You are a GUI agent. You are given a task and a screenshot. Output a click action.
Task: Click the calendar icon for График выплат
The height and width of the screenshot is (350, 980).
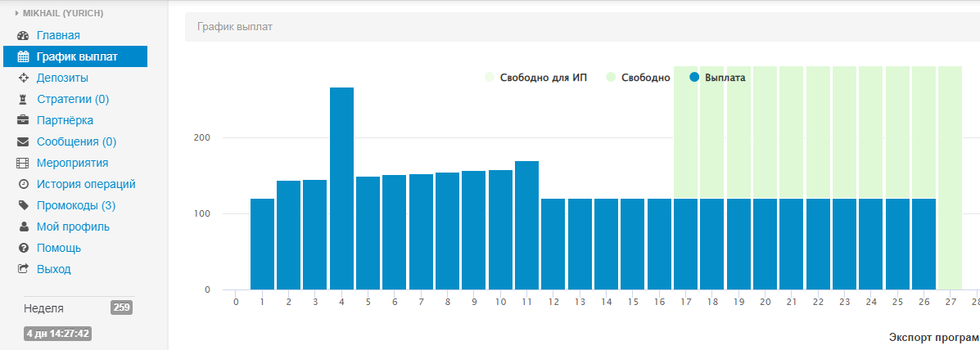(x=23, y=57)
